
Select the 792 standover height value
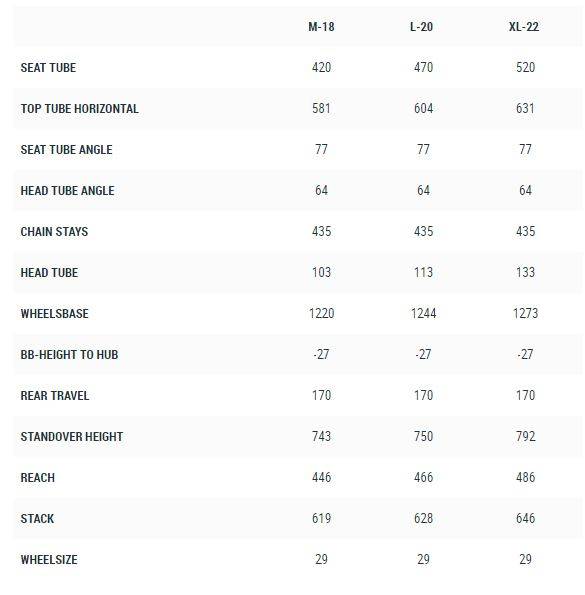[525, 436]
